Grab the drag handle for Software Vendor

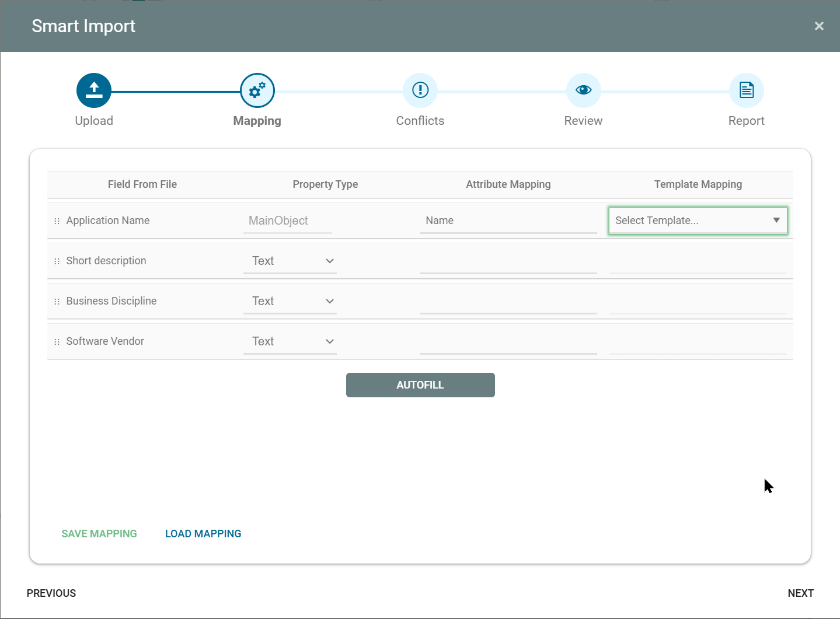(x=57, y=342)
